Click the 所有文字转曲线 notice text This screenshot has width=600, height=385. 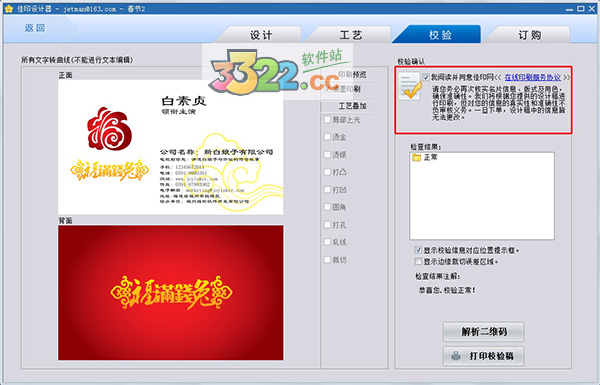point(77,60)
